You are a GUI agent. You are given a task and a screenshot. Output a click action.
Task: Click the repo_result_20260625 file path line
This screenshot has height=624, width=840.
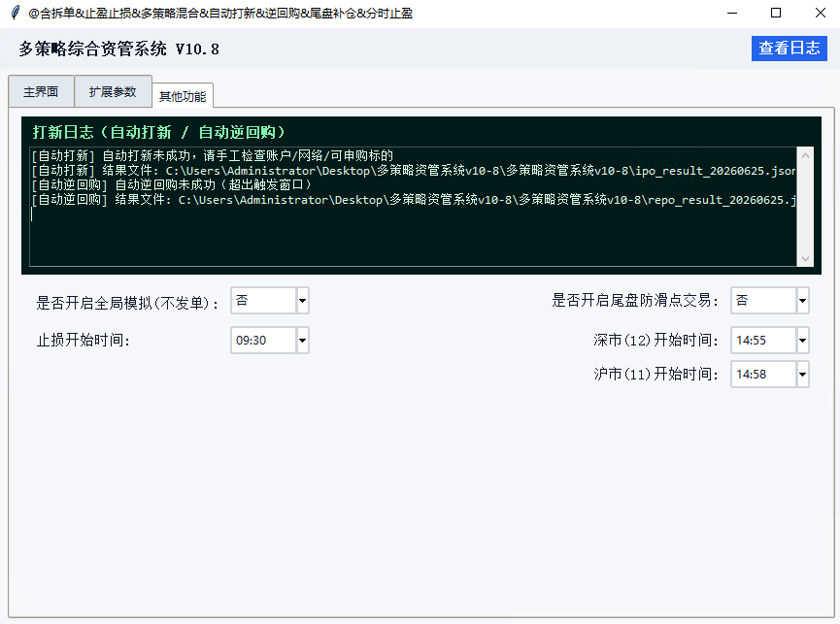(414, 200)
